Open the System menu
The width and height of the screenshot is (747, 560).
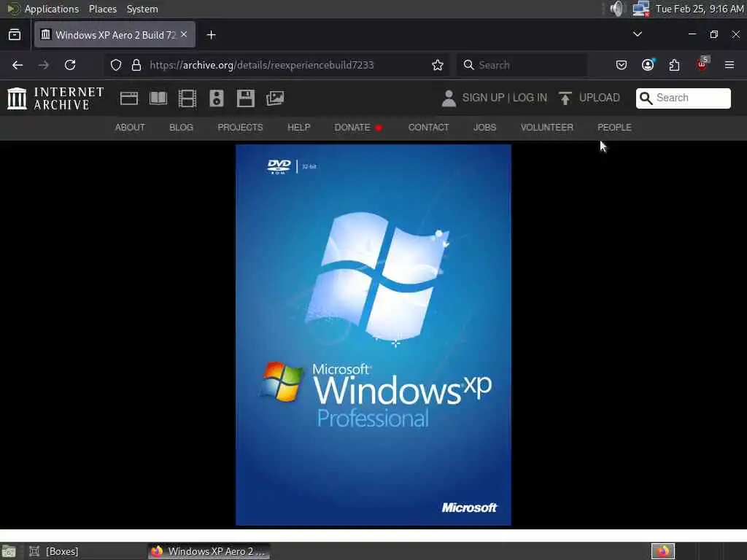click(x=142, y=9)
